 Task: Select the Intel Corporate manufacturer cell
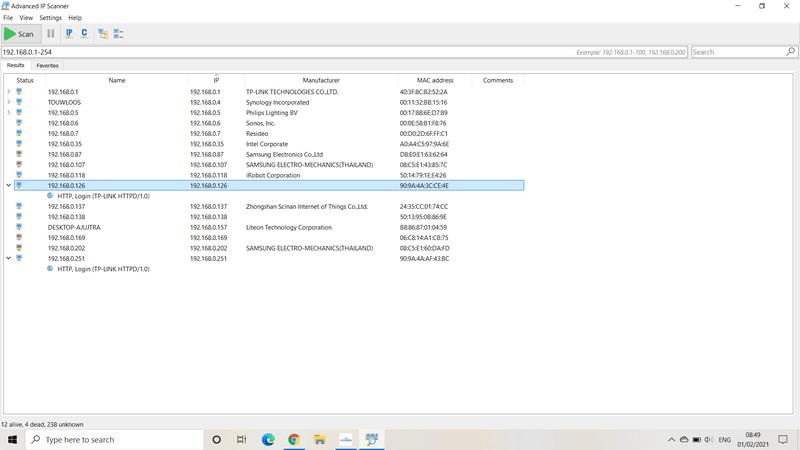coord(267,144)
